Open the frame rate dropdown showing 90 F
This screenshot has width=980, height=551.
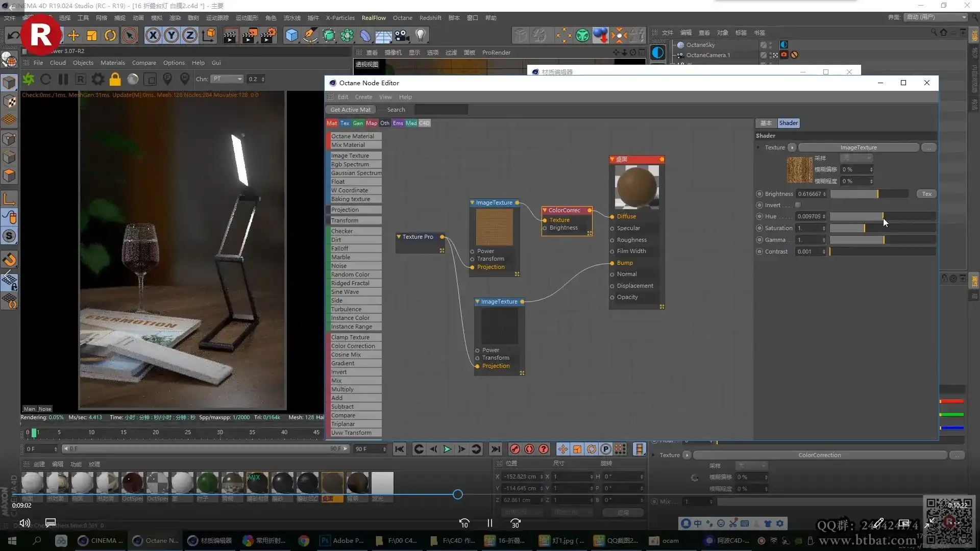(x=371, y=449)
